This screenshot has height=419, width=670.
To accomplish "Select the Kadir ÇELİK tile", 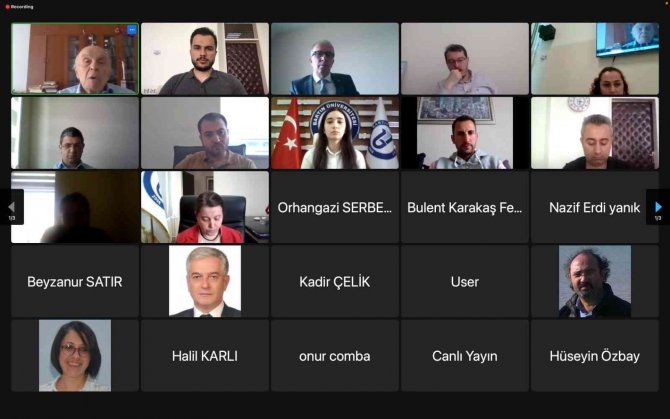I will pos(335,281).
